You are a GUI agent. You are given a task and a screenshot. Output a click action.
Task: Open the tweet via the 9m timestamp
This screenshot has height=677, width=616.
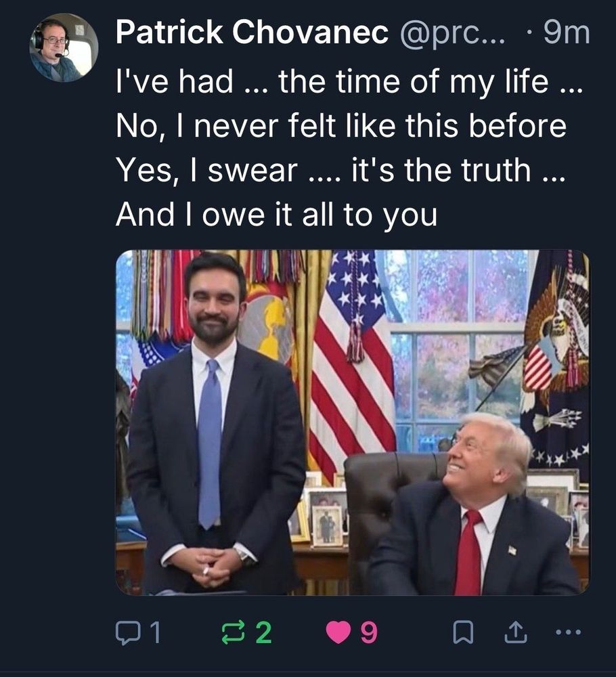(x=567, y=32)
